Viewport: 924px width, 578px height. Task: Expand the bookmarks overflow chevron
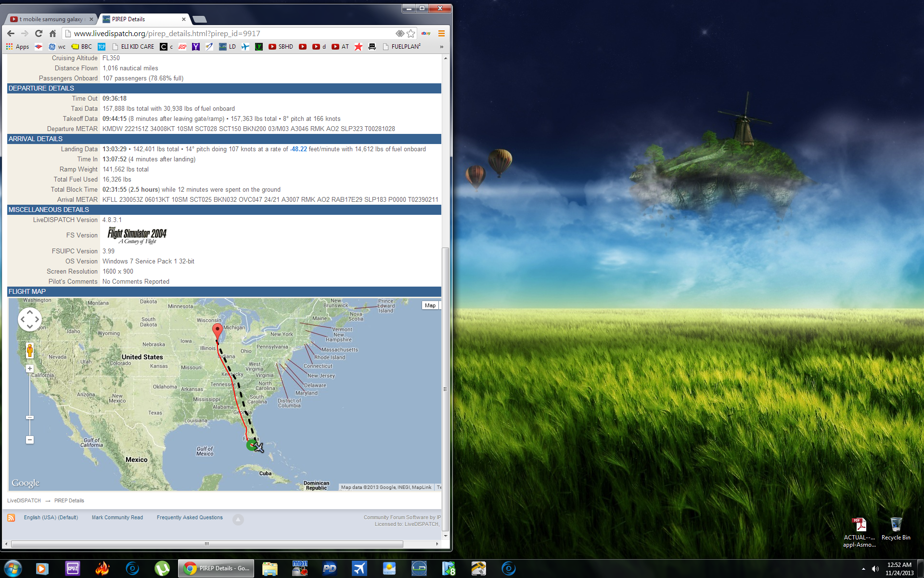click(x=441, y=47)
